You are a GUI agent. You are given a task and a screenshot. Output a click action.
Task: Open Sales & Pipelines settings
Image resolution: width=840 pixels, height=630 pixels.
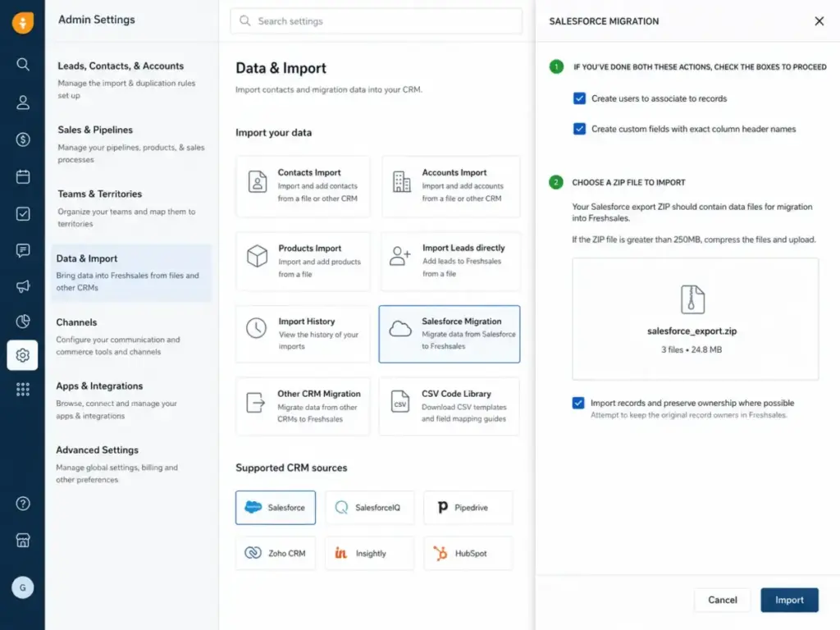[x=131, y=144]
